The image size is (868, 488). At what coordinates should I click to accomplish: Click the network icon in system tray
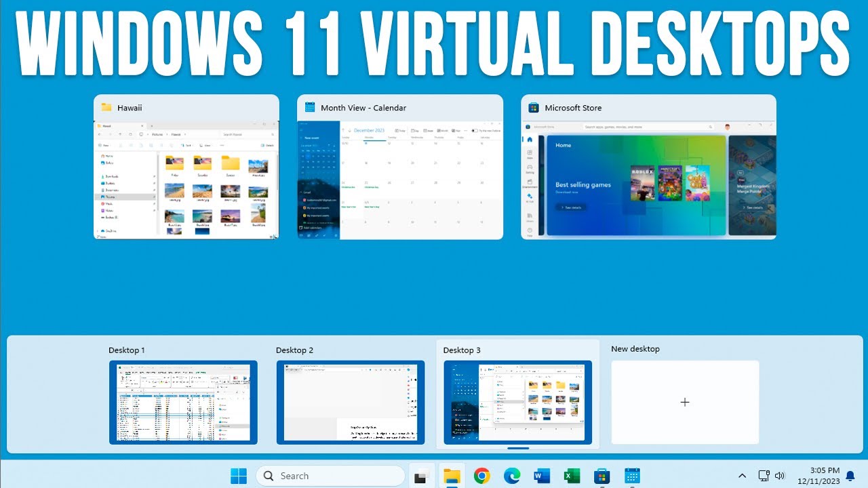[764, 476]
